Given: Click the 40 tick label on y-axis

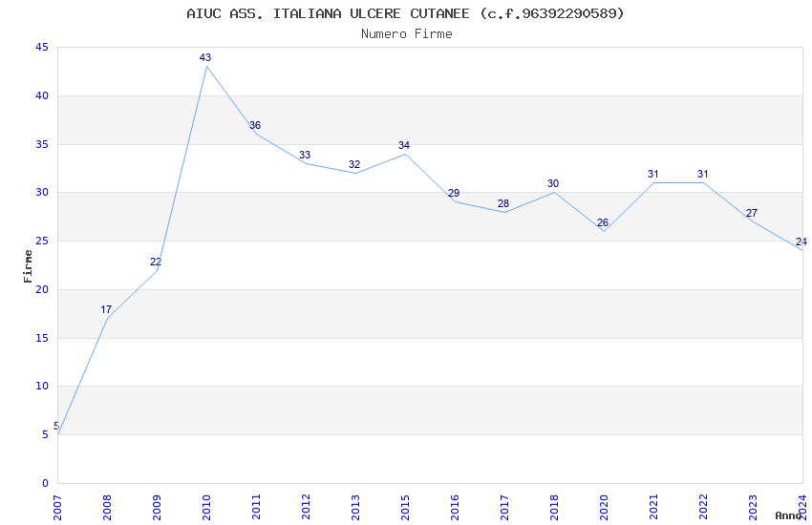Looking at the screenshot, I should [42, 95].
